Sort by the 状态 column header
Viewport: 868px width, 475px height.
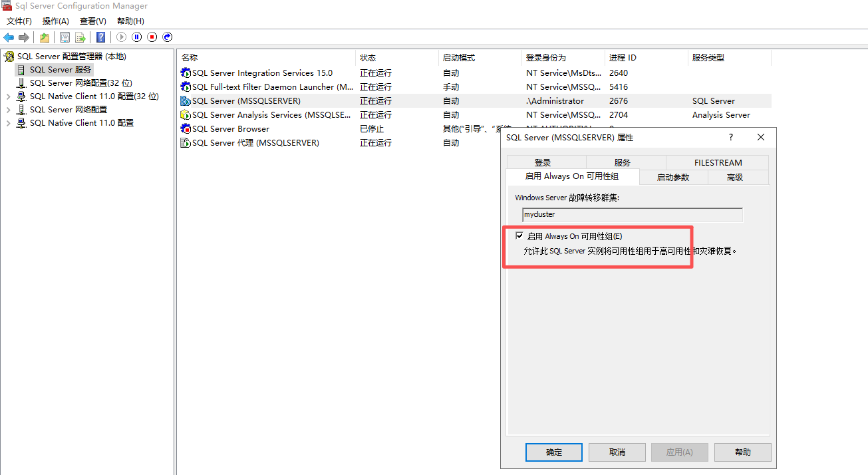(x=398, y=58)
